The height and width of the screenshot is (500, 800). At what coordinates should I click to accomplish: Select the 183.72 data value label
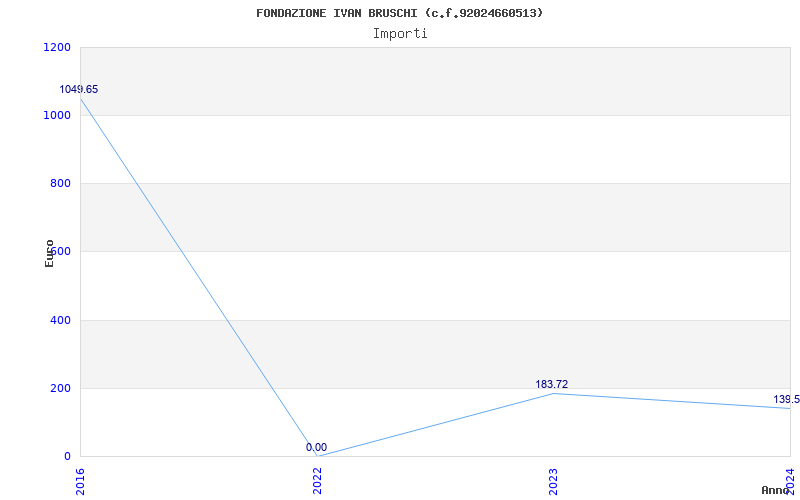coord(552,384)
